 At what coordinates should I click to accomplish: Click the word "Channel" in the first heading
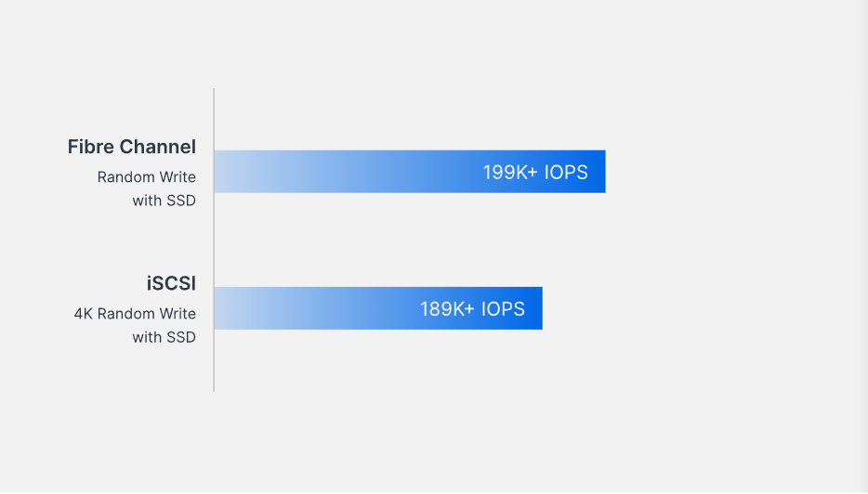point(164,147)
